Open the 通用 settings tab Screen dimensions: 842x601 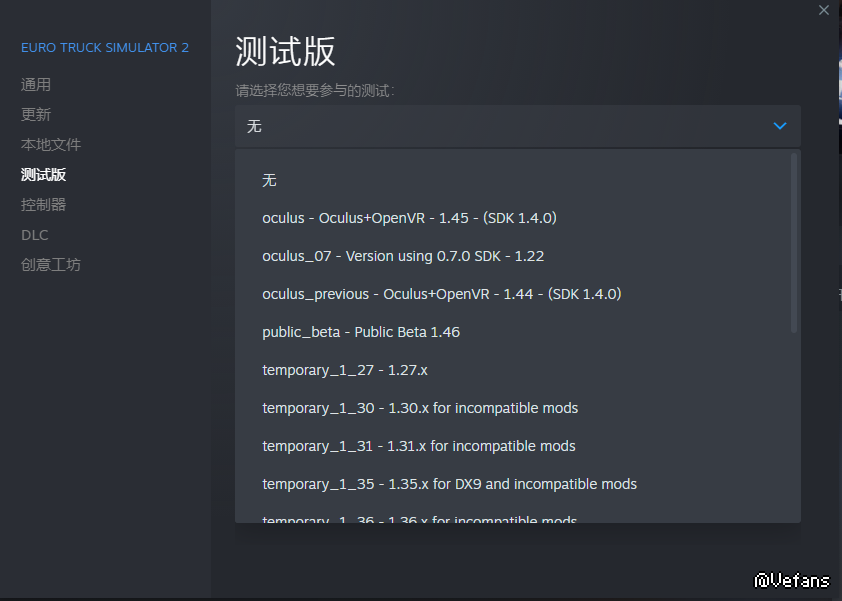36,84
